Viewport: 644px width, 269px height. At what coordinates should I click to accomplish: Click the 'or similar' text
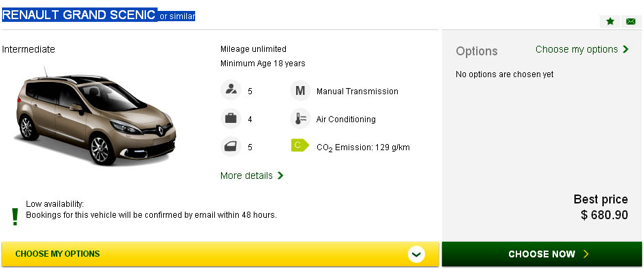click(x=177, y=16)
